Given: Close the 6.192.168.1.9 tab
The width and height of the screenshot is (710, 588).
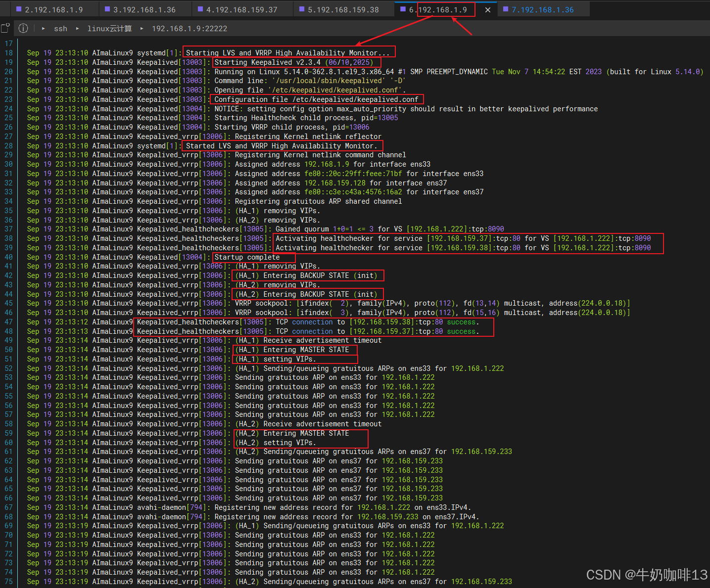Looking at the screenshot, I should click(x=487, y=9).
